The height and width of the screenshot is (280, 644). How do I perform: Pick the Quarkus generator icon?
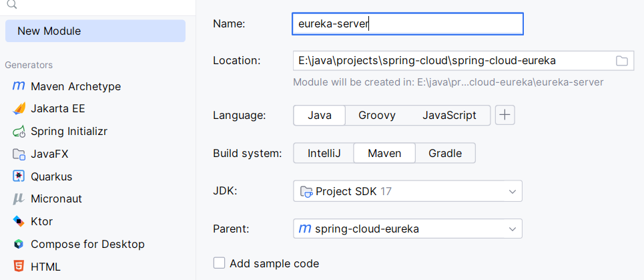click(x=19, y=176)
